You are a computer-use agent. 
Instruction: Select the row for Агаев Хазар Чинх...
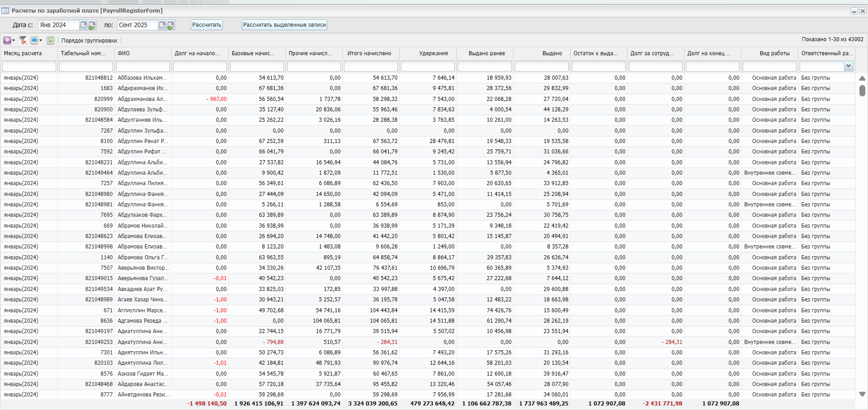click(428, 300)
